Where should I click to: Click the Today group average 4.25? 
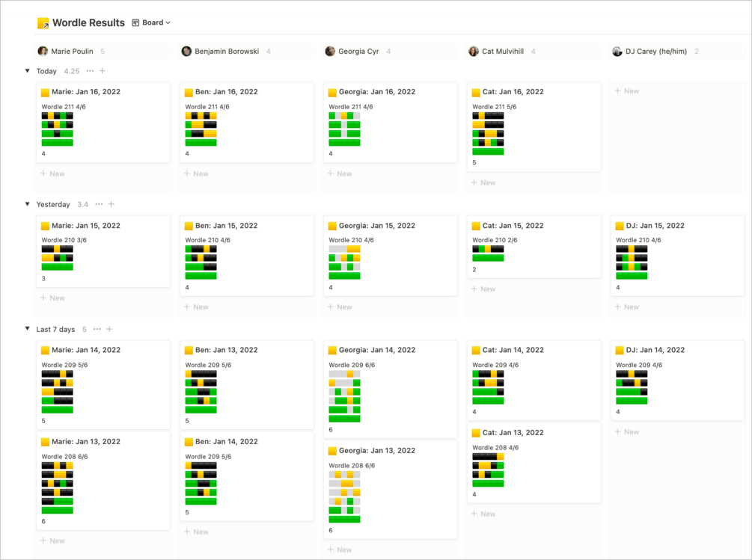(72, 71)
